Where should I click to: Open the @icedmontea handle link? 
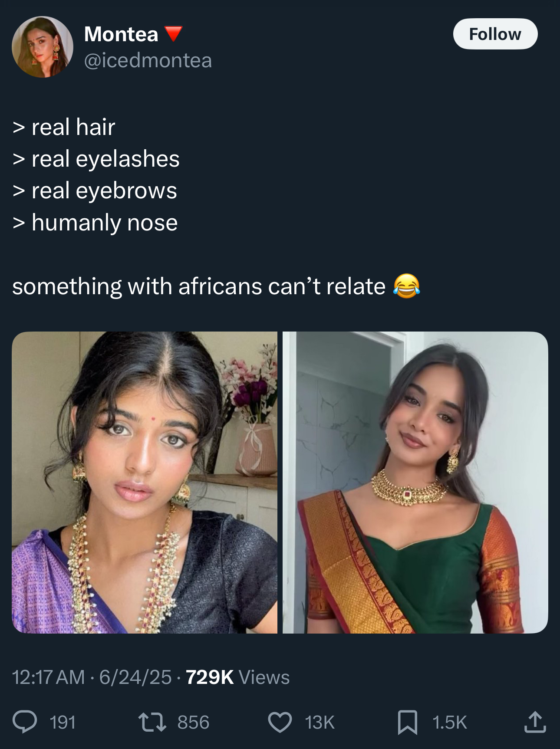point(148,60)
